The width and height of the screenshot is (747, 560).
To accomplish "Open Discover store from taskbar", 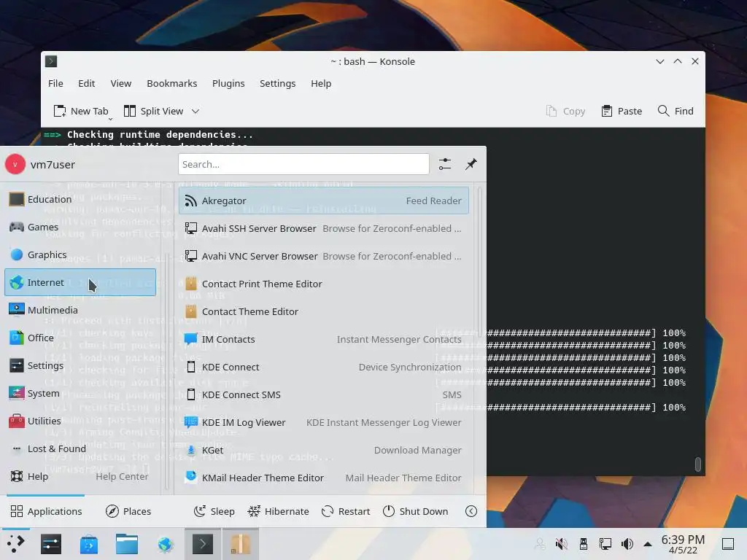I will point(89,544).
